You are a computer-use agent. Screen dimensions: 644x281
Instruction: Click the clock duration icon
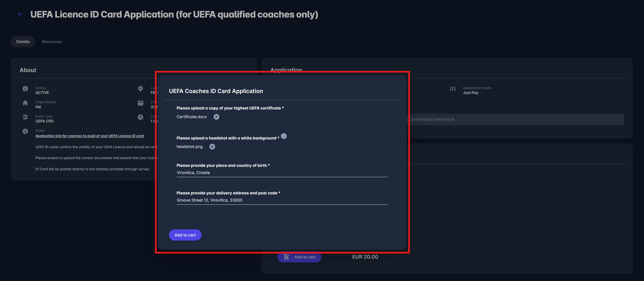coord(140,117)
